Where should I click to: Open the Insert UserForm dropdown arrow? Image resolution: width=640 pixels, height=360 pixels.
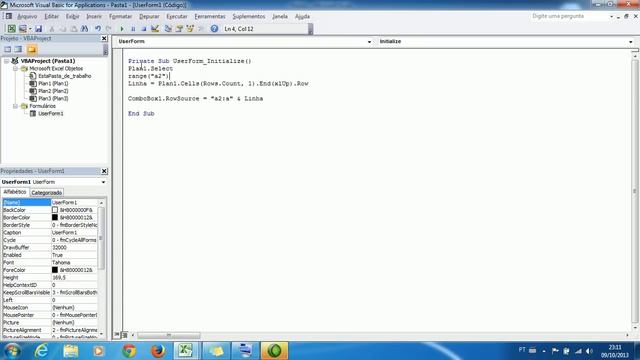click(x=30, y=29)
